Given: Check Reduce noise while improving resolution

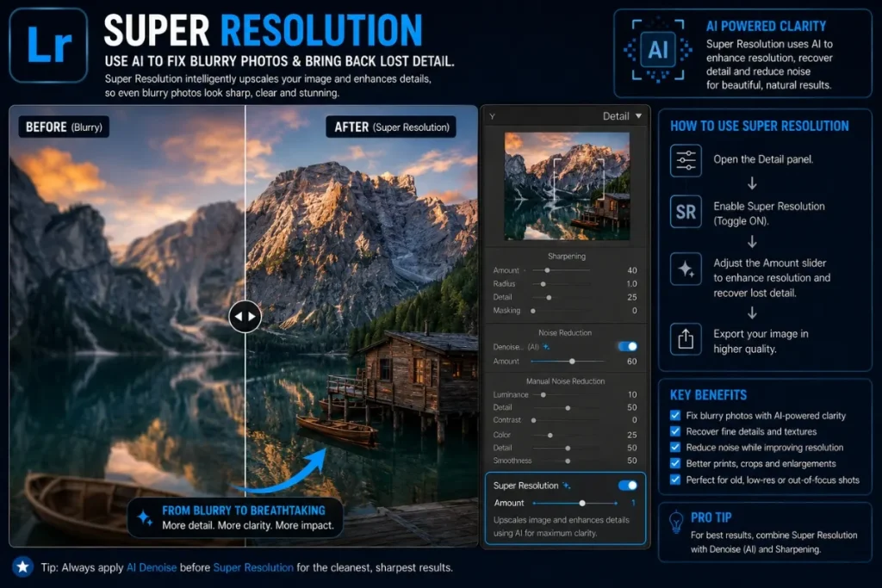Looking at the screenshot, I should pyautogui.click(x=675, y=448).
